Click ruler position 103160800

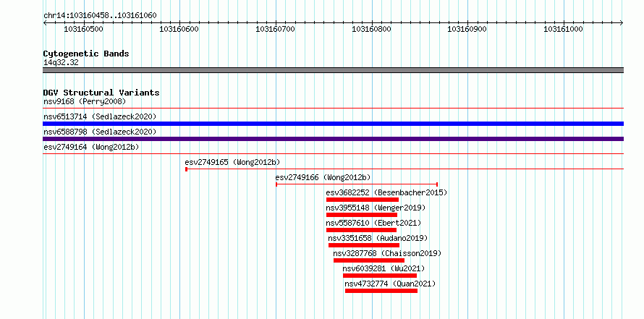pyautogui.click(x=372, y=29)
